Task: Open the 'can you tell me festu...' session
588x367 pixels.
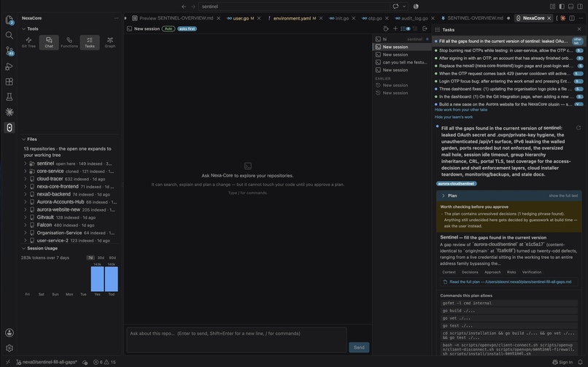Action: 402,62
